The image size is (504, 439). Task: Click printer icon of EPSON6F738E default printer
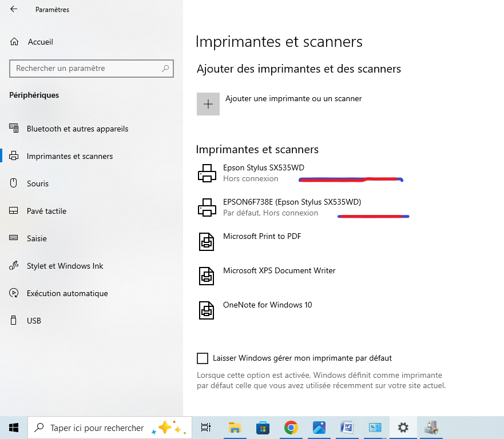click(x=207, y=207)
